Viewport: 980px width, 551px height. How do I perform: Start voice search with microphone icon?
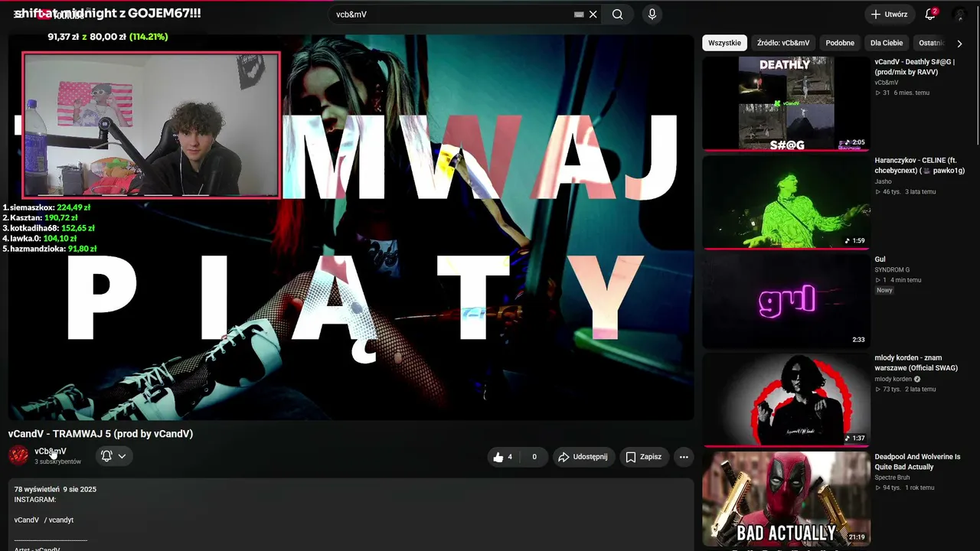(652, 15)
